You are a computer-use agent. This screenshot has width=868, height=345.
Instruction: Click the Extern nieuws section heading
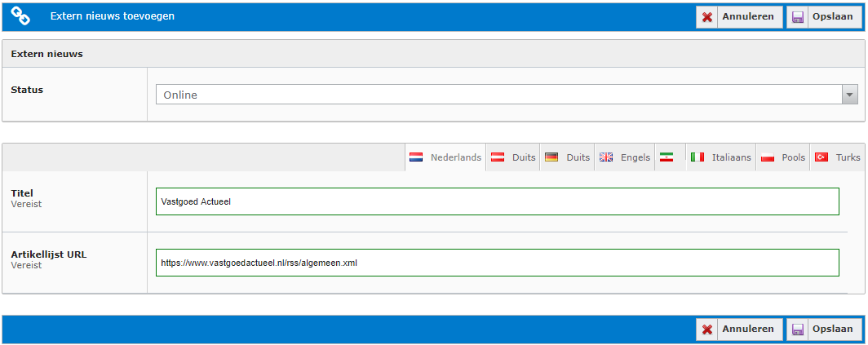(47, 55)
